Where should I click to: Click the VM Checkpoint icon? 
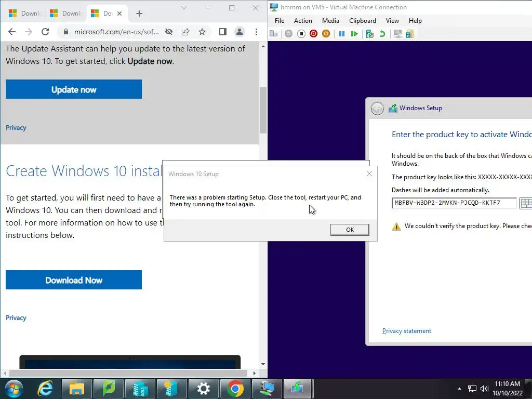(x=370, y=34)
